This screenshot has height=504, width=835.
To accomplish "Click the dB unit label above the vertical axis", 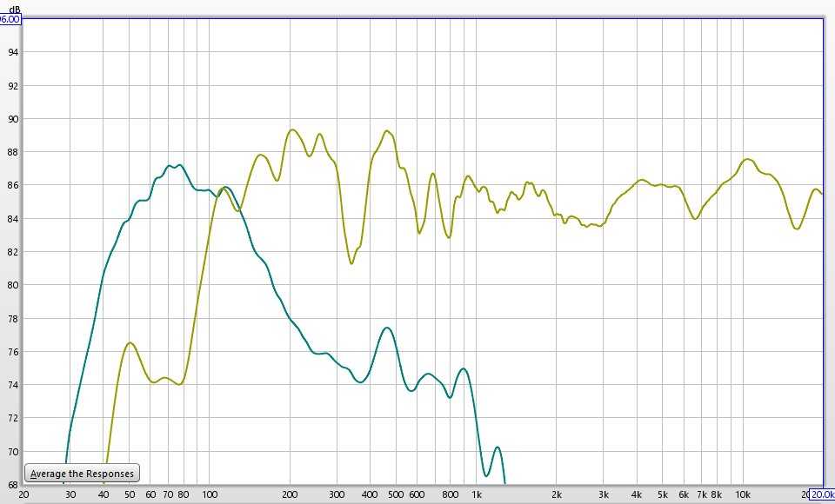I will point(15,8).
